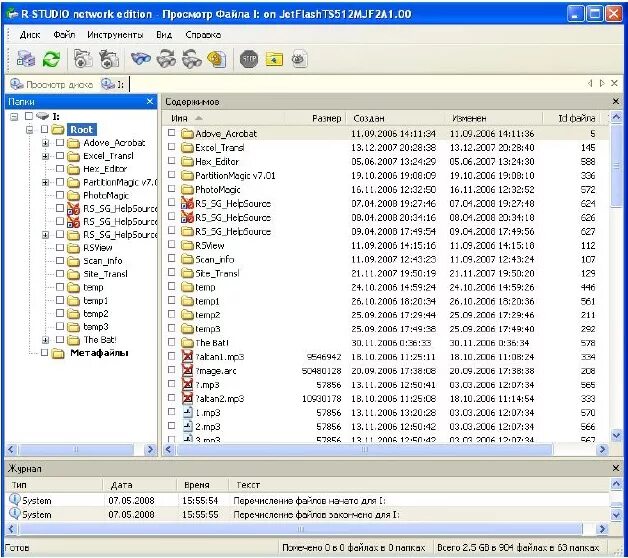
Task: Click the STOP sign toolbar icon
Action: [249, 59]
